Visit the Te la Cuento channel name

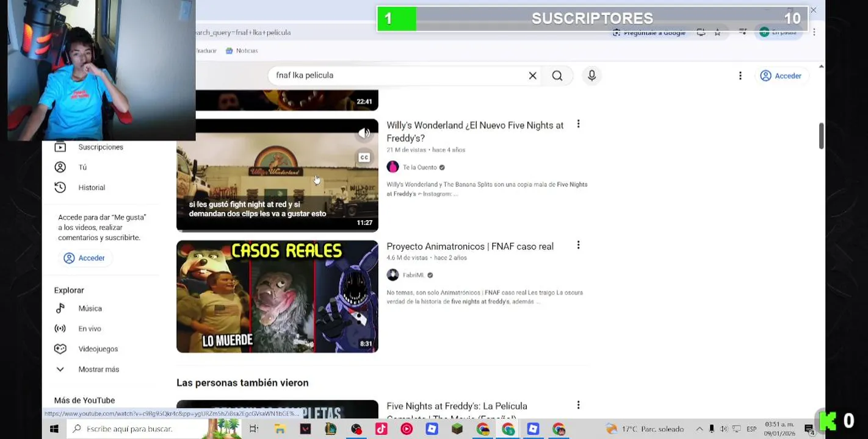420,167
